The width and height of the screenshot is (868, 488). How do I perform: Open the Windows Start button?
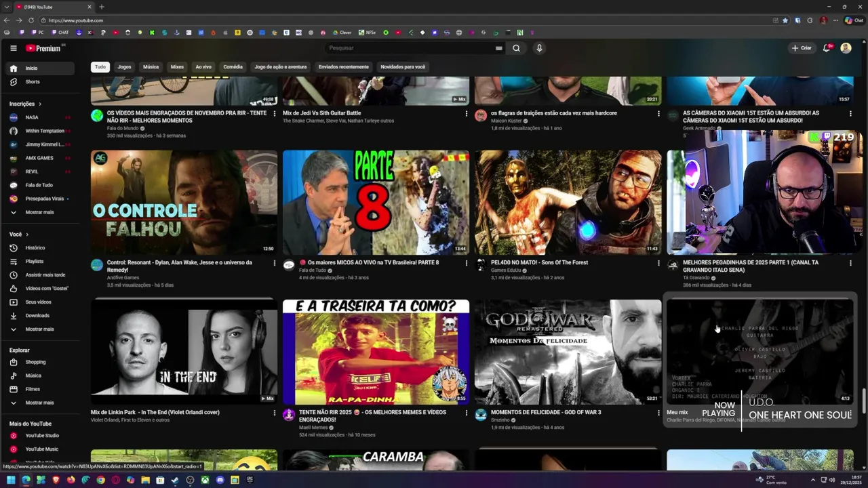11,480
